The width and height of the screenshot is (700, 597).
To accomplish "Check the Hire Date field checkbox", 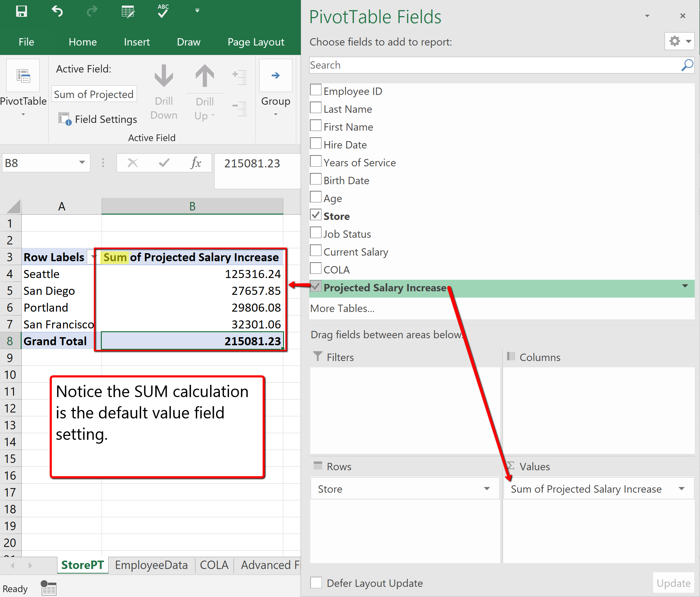I will click(x=316, y=143).
